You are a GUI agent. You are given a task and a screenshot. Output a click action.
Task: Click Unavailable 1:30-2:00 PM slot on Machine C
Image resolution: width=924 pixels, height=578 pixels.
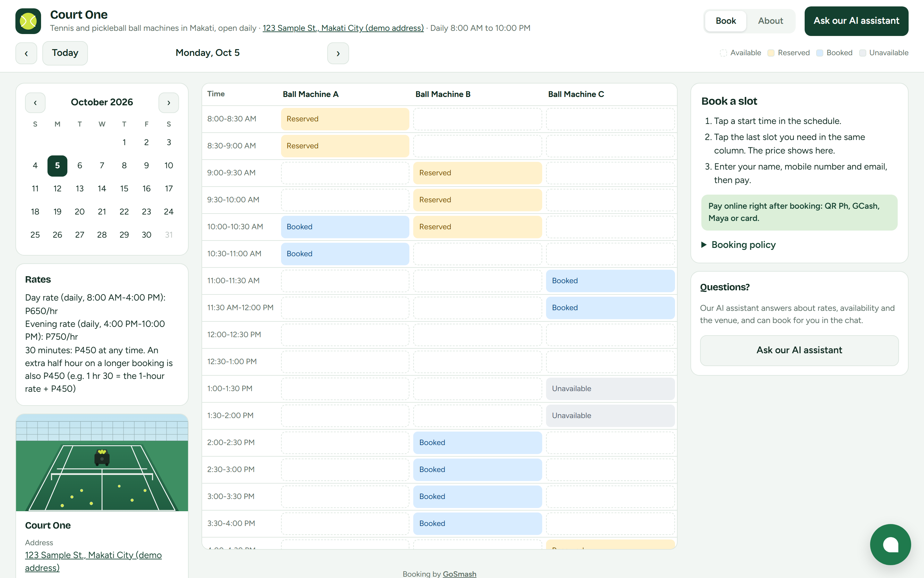(610, 416)
